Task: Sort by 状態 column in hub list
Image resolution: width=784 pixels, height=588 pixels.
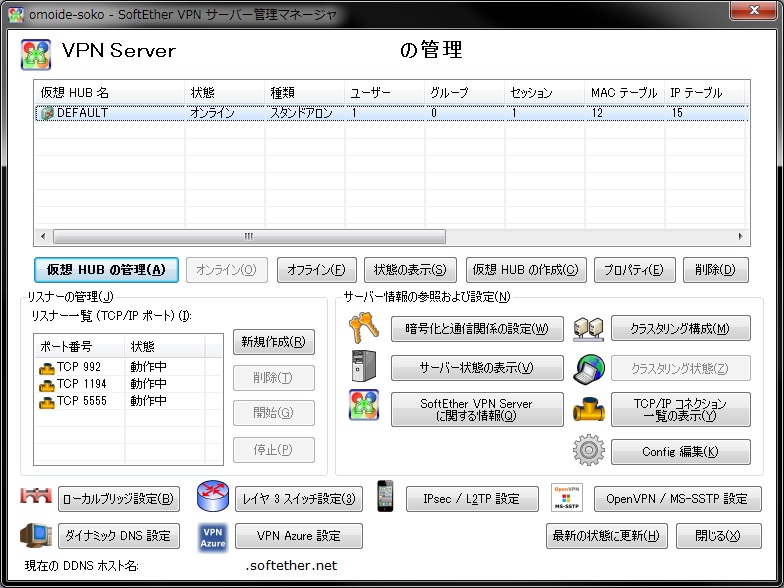Action: coord(224,92)
